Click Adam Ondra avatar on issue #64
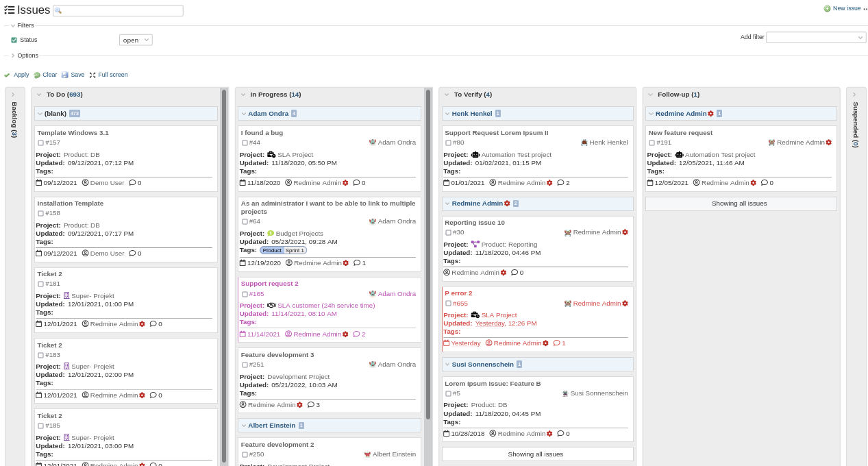 (373, 221)
